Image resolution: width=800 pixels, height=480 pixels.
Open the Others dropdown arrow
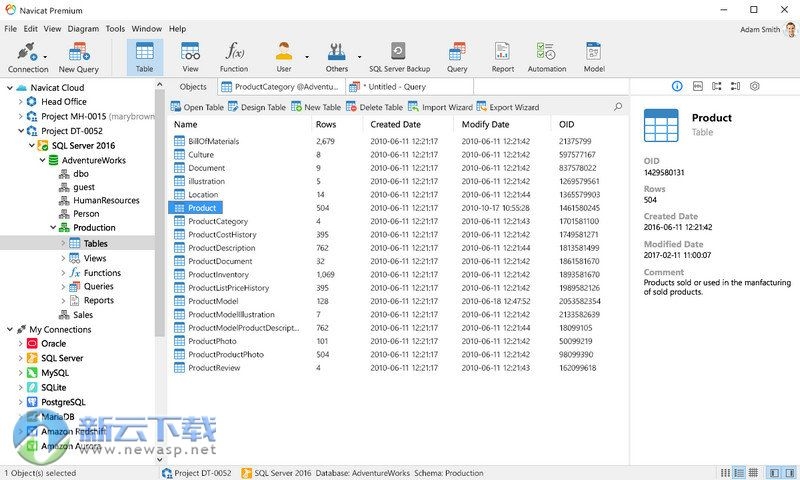[x=359, y=57]
